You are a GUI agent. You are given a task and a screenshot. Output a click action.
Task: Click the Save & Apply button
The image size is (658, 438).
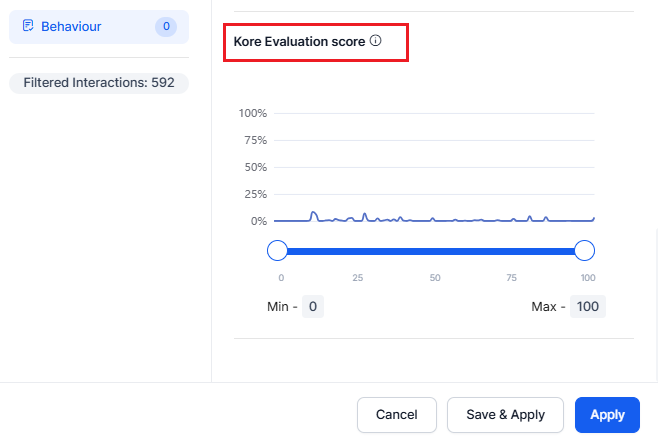coord(505,415)
